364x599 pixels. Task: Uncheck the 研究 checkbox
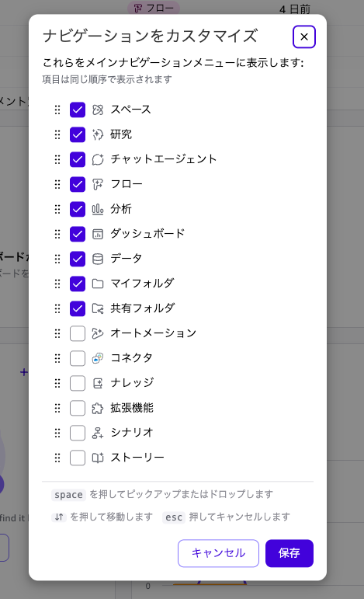click(x=78, y=135)
